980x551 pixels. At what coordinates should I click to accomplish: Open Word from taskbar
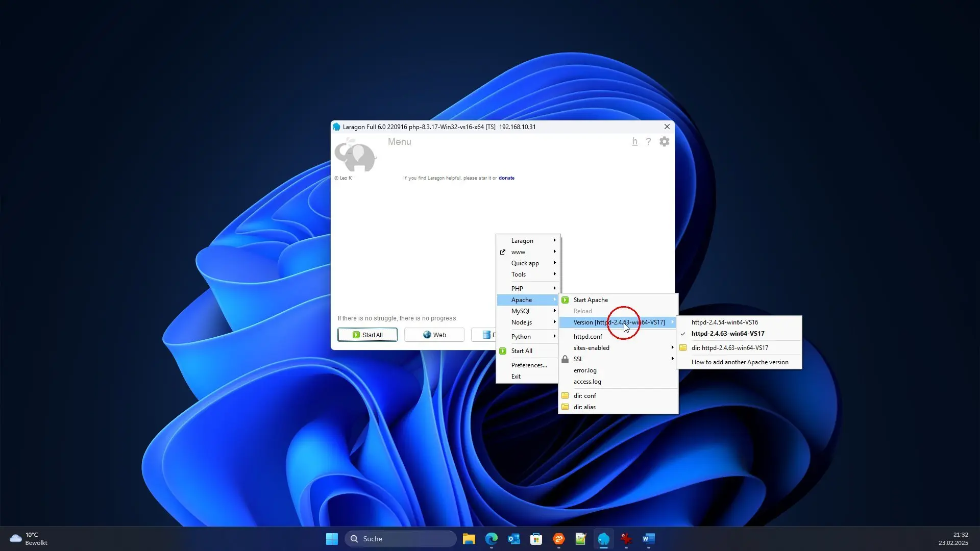coord(649,539)
